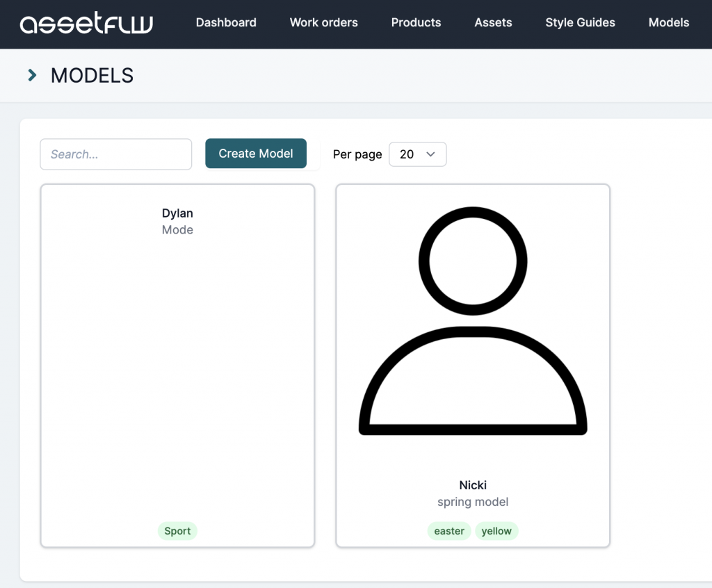The height and width of the screenshot is (588, 712).
Task: Open the Dashboard nav item
Action: (226, 23)
